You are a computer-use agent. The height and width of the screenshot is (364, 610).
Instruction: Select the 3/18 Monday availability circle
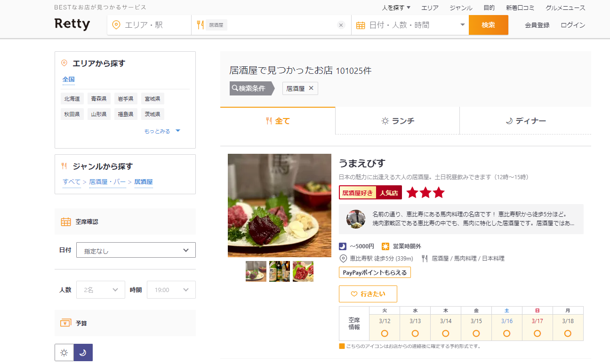(x=568, y=333)
